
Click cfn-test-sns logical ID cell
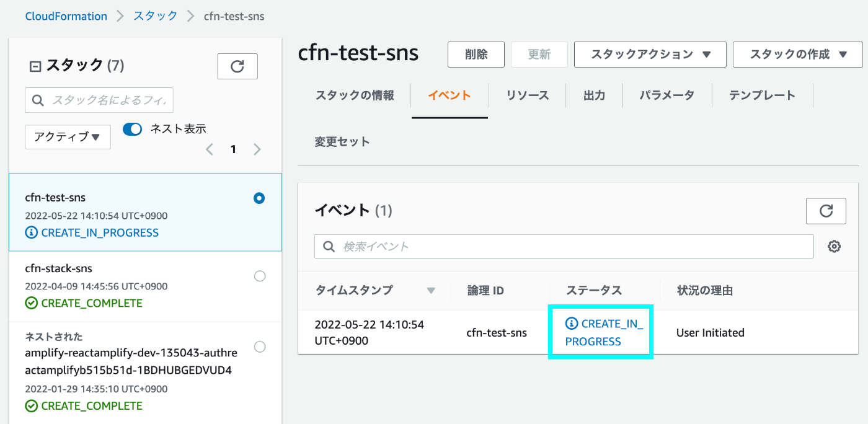(x=497, y=333)
